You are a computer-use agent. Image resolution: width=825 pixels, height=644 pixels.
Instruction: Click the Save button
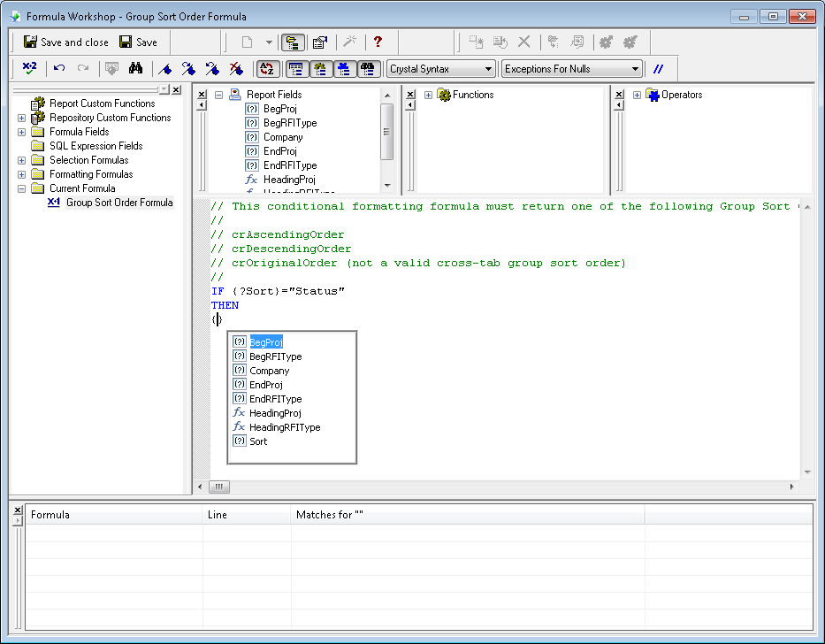(138, 42)
